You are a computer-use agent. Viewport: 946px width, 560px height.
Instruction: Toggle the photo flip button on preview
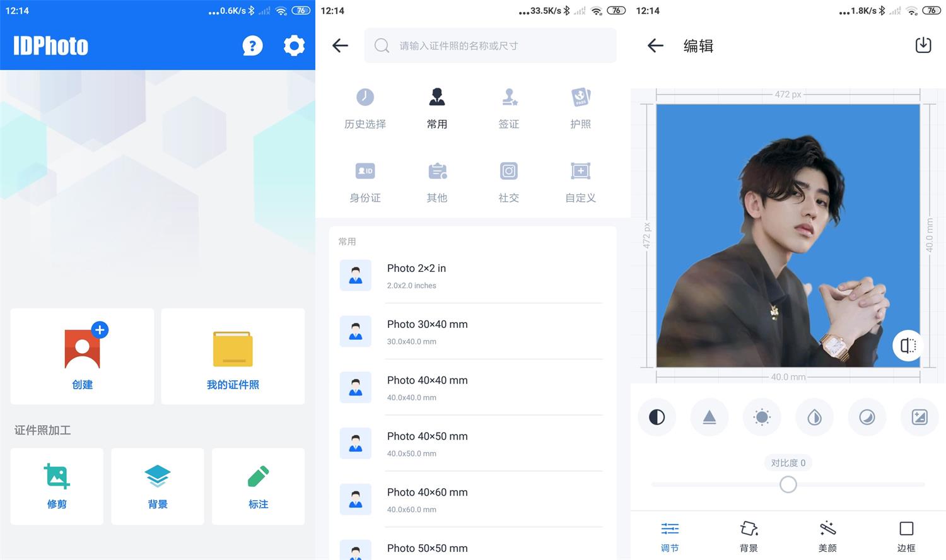coord(907,346)
